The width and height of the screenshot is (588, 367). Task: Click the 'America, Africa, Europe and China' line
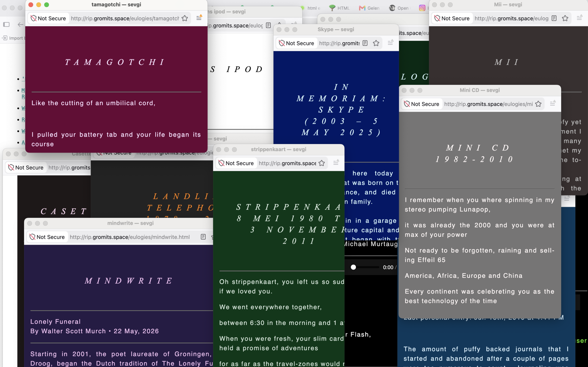(464, 276)
